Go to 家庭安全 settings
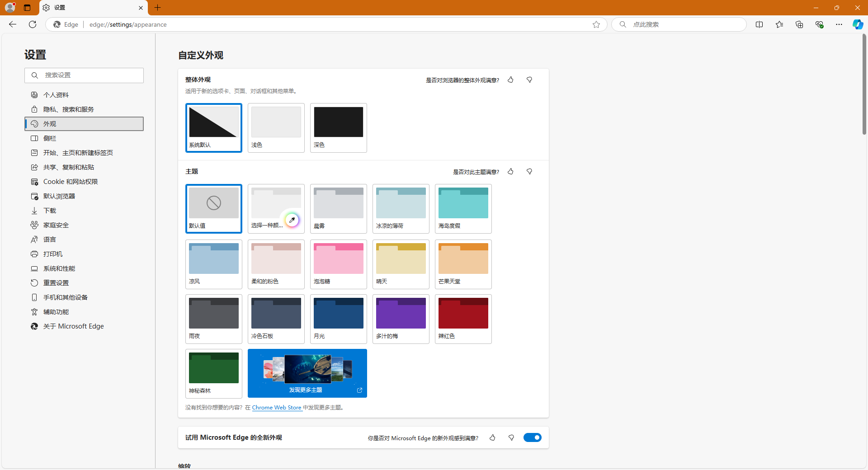868x470 pixels. 84,225
